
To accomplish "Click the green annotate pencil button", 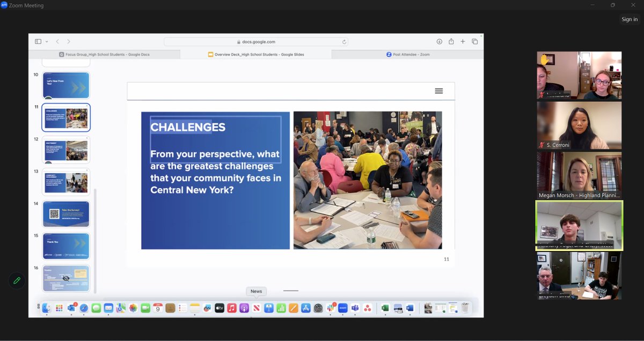I will 17,280.
